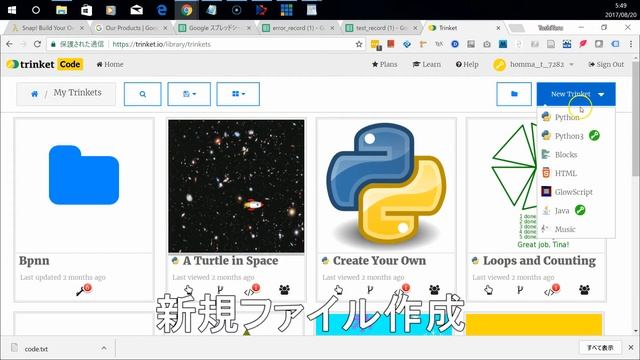Click the My Trinkets breadcrumb
The width and height of the screenshot is (640, 360).
[x=78, y=93]
